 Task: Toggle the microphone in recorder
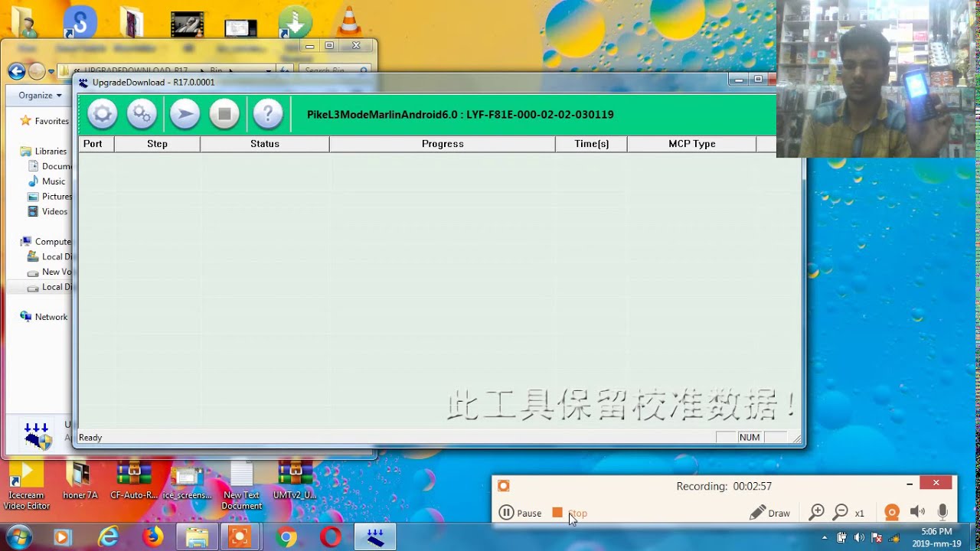coord(942,513)
